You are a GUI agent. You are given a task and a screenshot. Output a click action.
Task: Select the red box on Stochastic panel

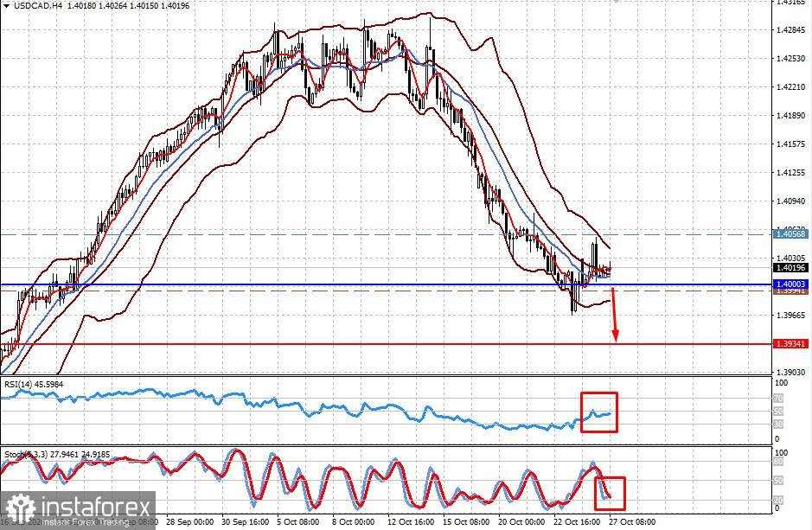point(610,493)
